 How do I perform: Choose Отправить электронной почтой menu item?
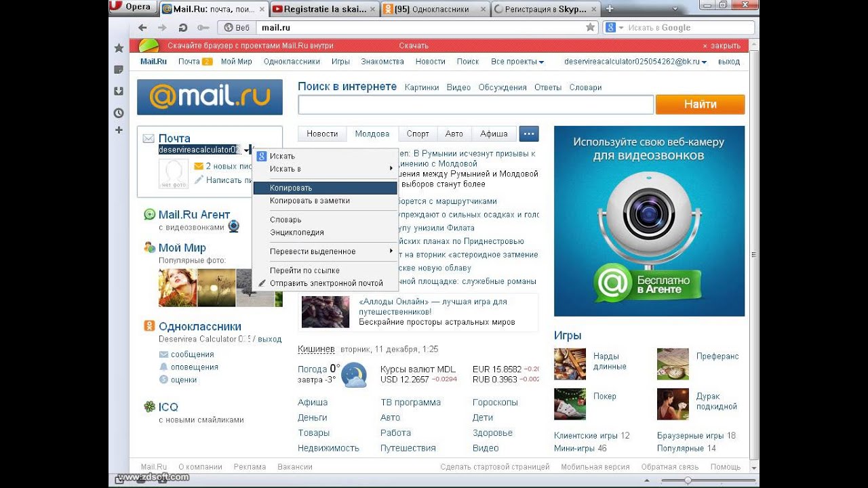325,283
